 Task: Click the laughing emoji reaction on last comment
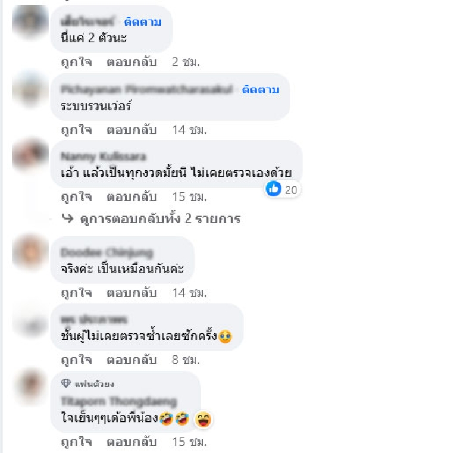(203, 420)
